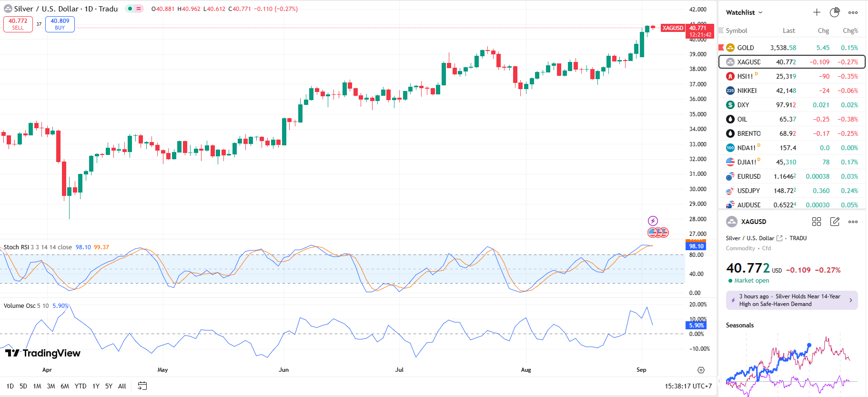
Task: Open watchlist more options menu
Action: click(853, 12)
